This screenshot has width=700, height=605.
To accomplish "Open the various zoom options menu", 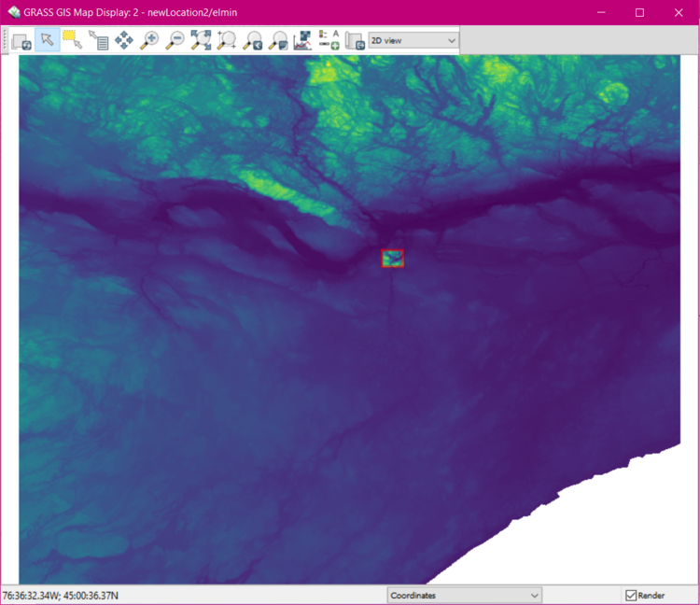I will 277,40.
